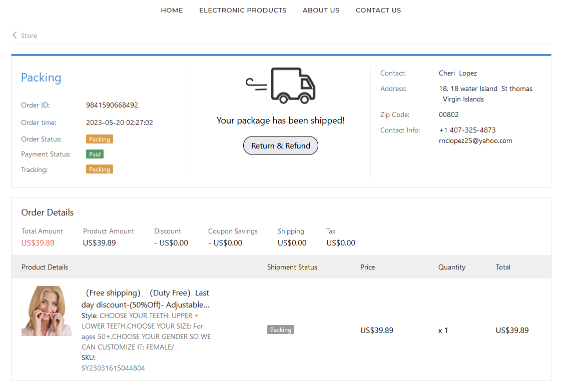Click the delivery truck icon
This screenshot has width=588, height=391.
(x=281, y=85)
